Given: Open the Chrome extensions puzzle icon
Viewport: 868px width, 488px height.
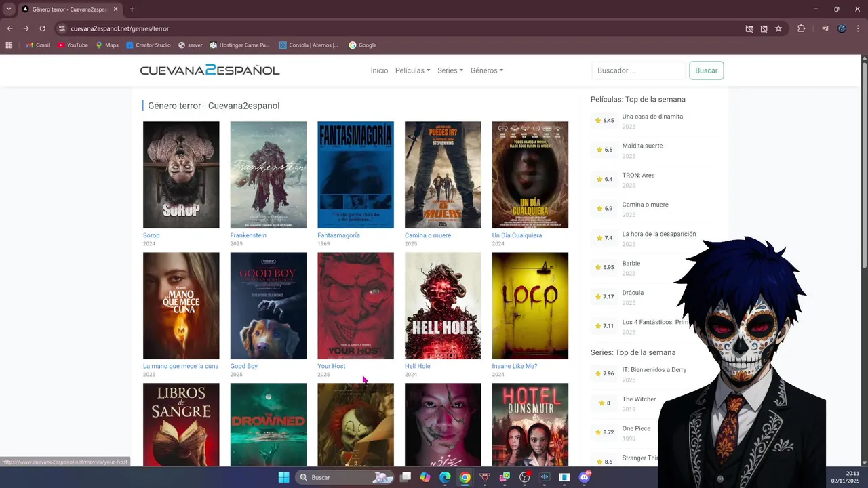Looking at the screenshot, I should click(x=802, y=28).
